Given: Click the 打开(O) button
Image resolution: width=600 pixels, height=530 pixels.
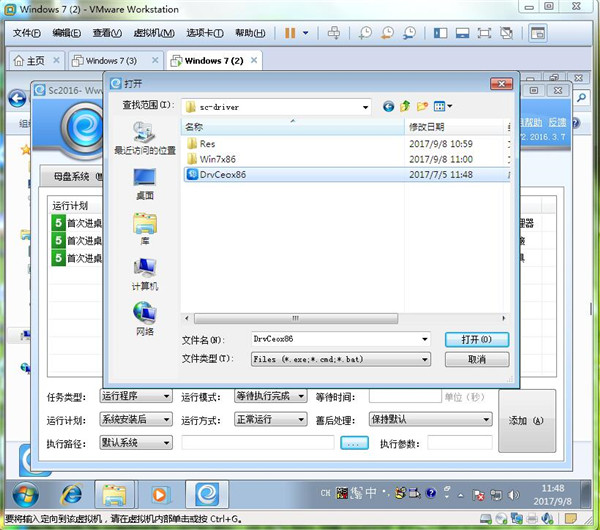Looking at the screenshot, I should [477, 339].
